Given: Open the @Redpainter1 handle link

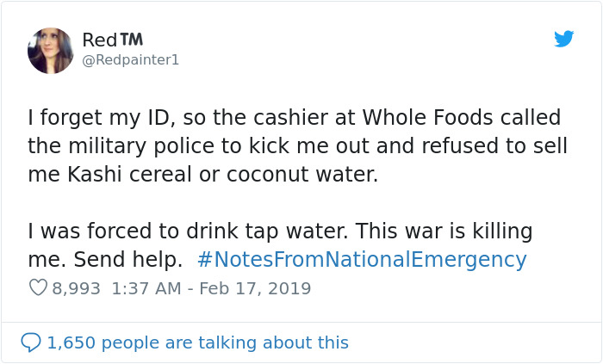Looking at the screenshot, I should click(130, 60).
